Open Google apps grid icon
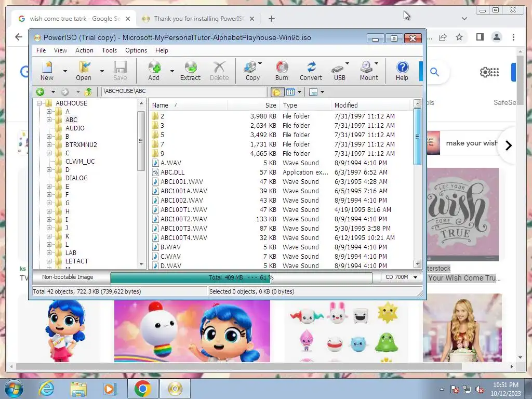 495,72
